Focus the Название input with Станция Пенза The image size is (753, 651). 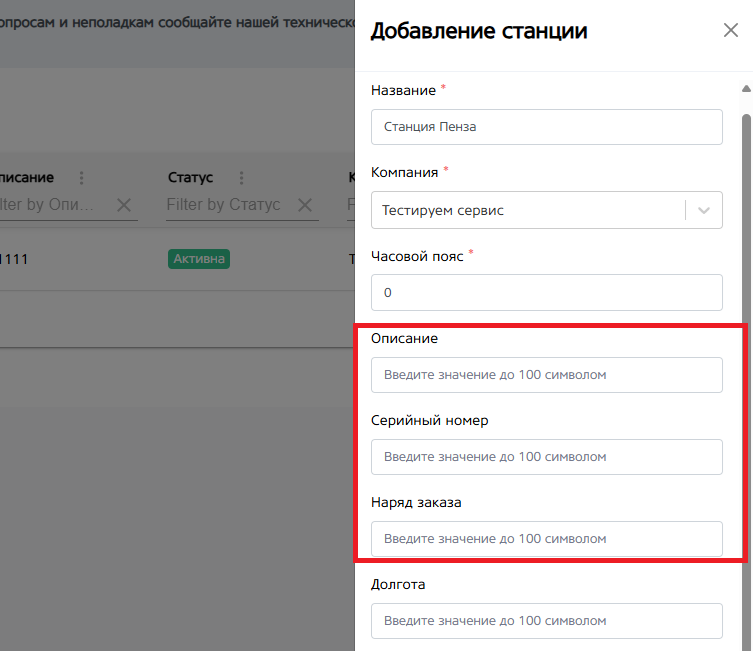[x=546, y=127]
